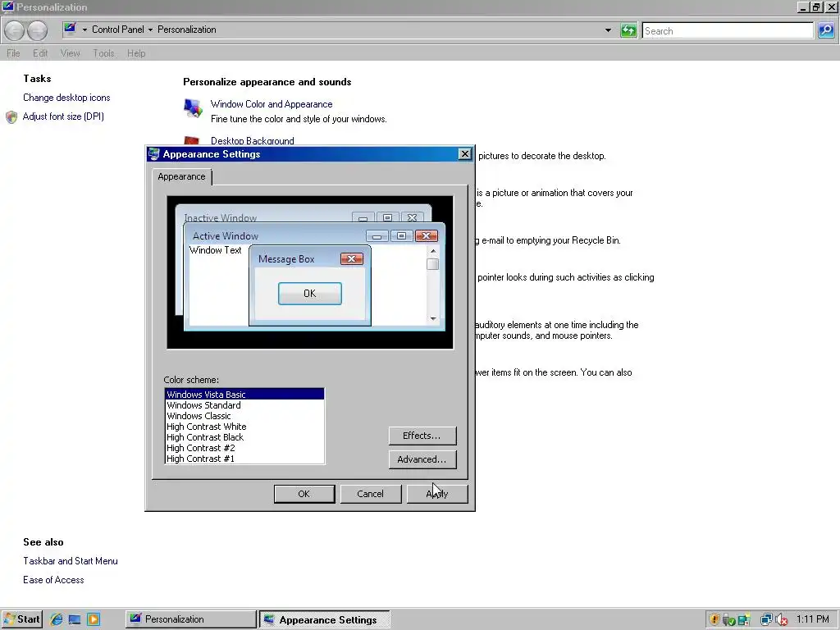840x630 pixels.
Task: Select High Contrast White scheme
Action: pos(244,427)
